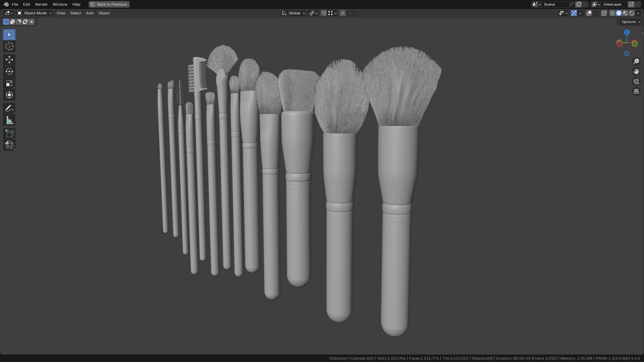Open the Render menu

click(x=41, y=4)
